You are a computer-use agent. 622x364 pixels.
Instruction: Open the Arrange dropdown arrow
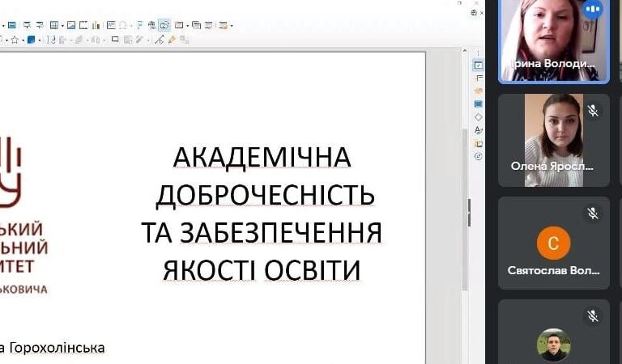click(x=87, y=40)
